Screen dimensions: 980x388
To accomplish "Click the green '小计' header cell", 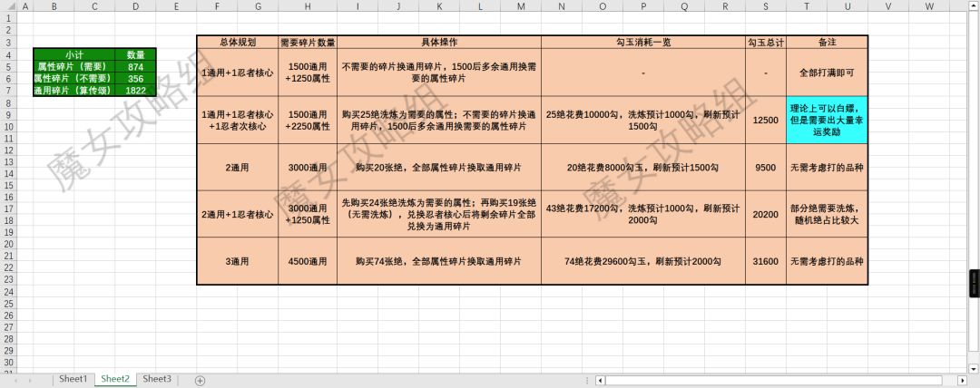I will 74,55.
